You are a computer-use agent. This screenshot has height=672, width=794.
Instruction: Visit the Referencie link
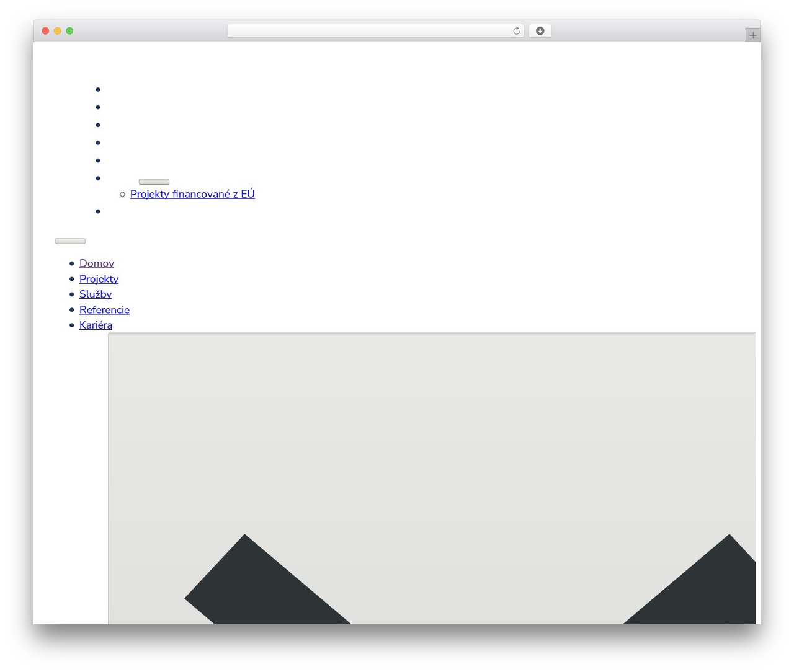tap(104, 310)
